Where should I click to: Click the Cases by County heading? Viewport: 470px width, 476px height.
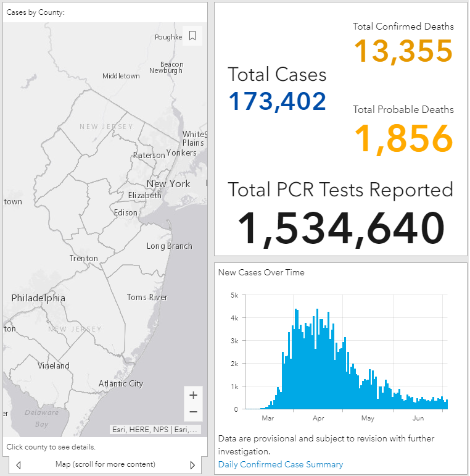(36, 12)
